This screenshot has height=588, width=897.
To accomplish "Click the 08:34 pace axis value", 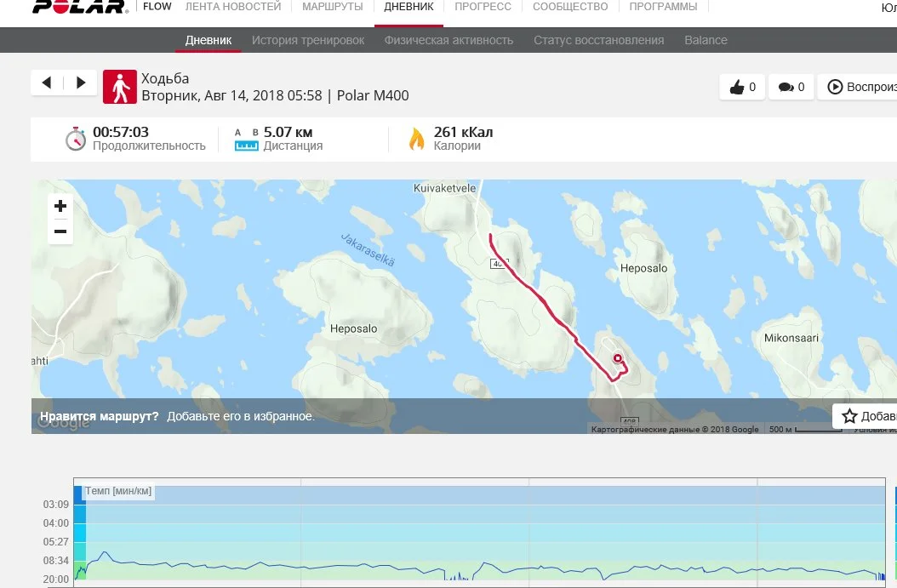I will tap(55, 561).
